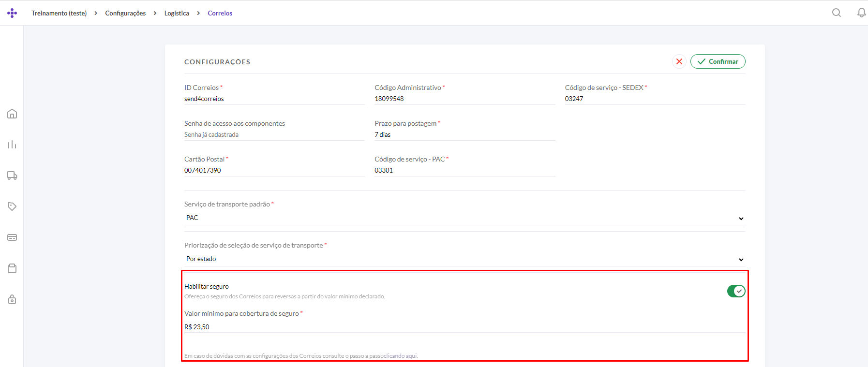Screen dimensions: 868x367
Task: Edit the Código de serviço - SEDEX field
Action: pyautogui.click(x=655, y=99)
